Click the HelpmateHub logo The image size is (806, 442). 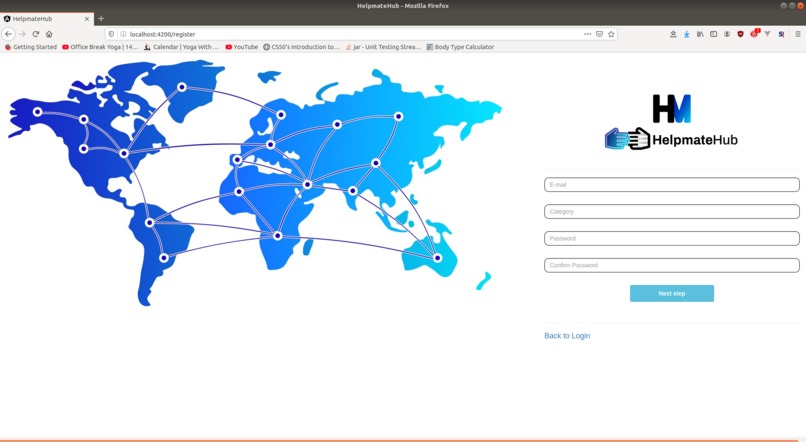(671, 122)
